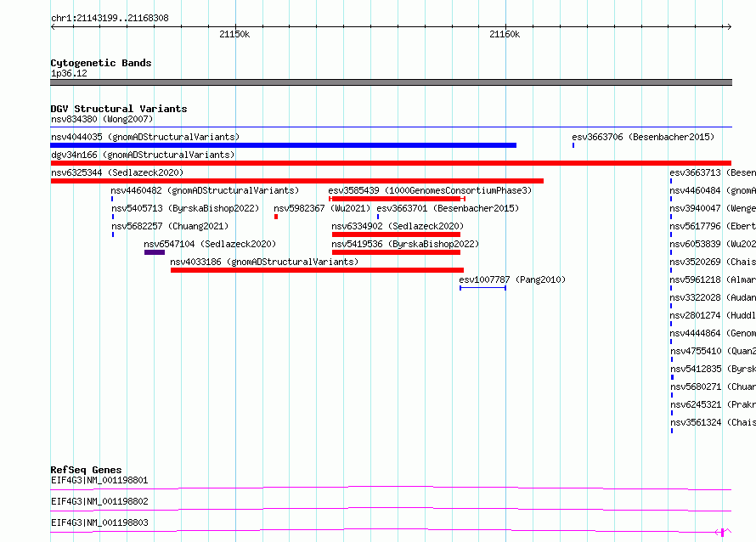This screenshot has height=542, width=756.
Task: Open the nsv4460484 variant entry
Action: point(713,190)
